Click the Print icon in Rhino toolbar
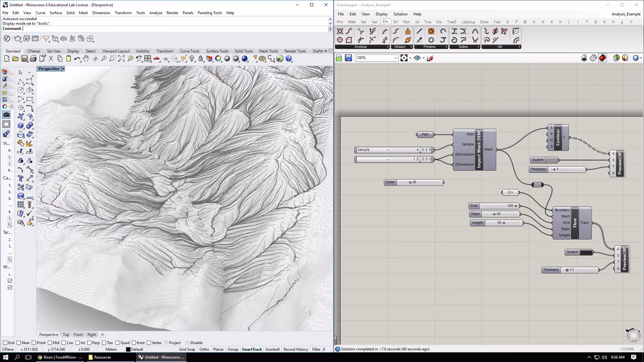Viewport: 644px width, 362px height. coord(33,59)
